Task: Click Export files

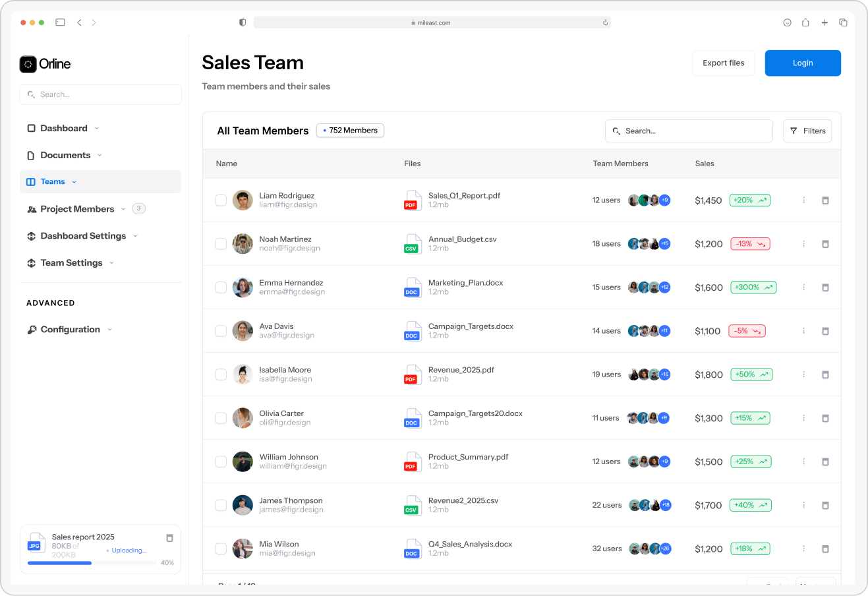Action: point(723,63)
